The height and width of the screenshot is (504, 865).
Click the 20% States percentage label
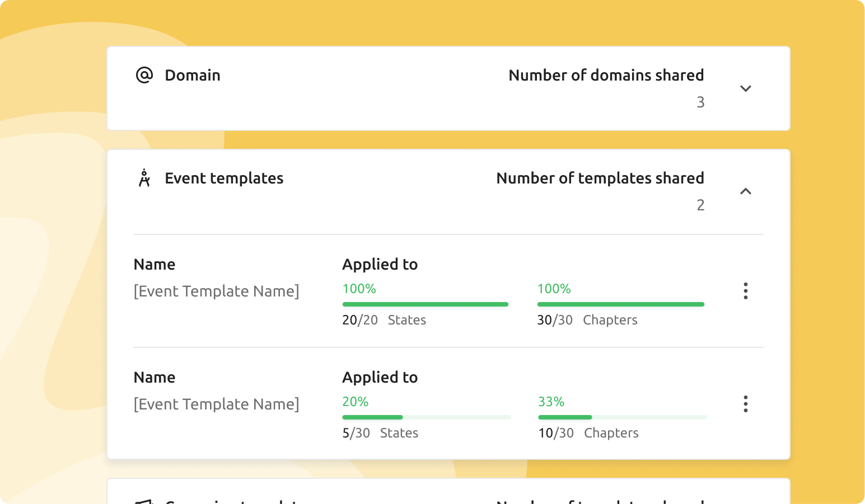coord(355,402)
